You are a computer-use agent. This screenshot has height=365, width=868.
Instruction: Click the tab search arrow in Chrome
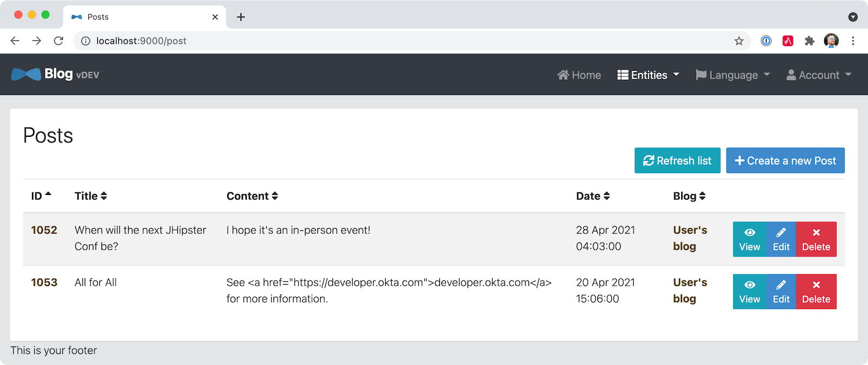point(853,17)
